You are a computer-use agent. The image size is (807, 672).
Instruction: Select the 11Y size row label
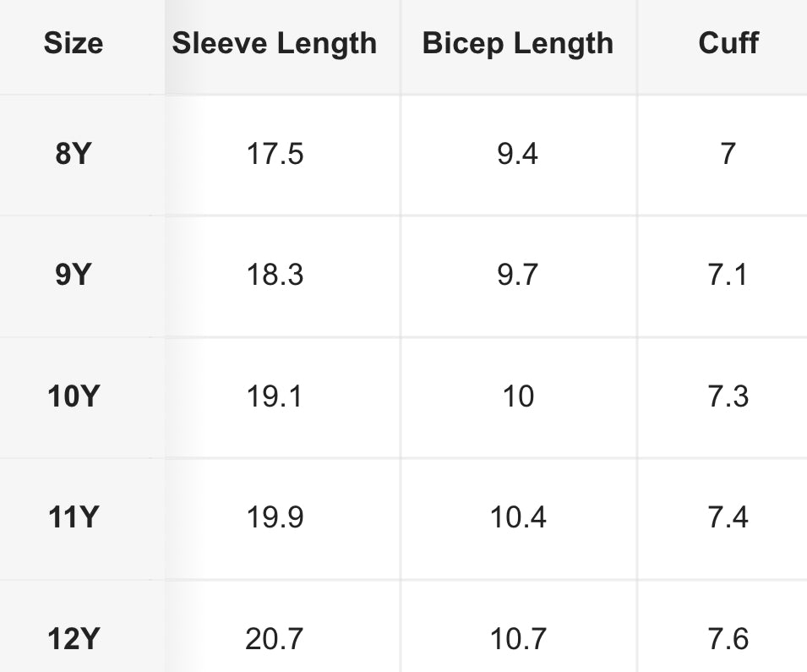pos(74,517)
